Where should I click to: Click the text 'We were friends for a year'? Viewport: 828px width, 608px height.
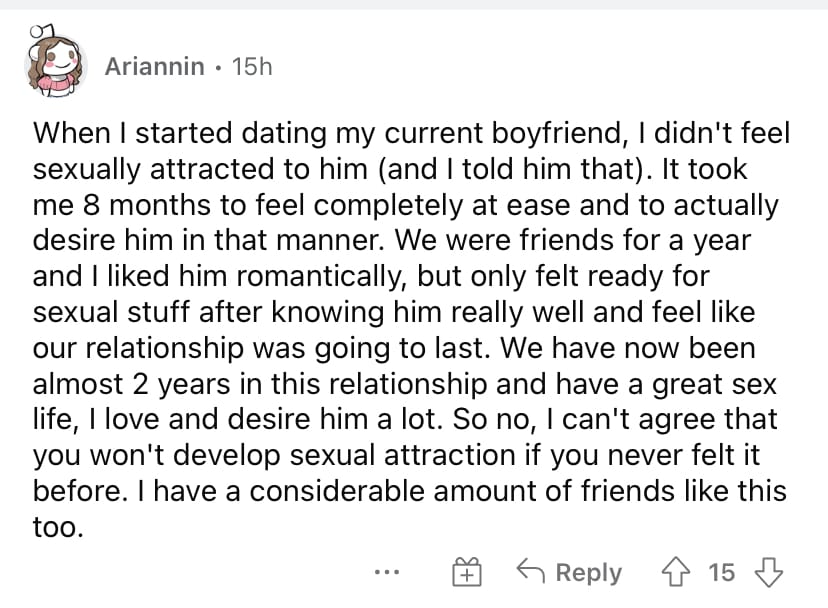(x=573, y=241)
